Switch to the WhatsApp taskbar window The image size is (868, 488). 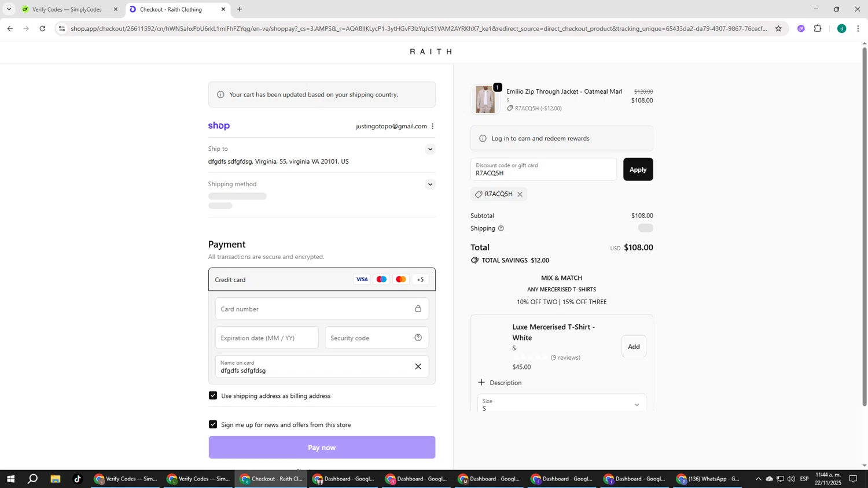tap(708, 479)
